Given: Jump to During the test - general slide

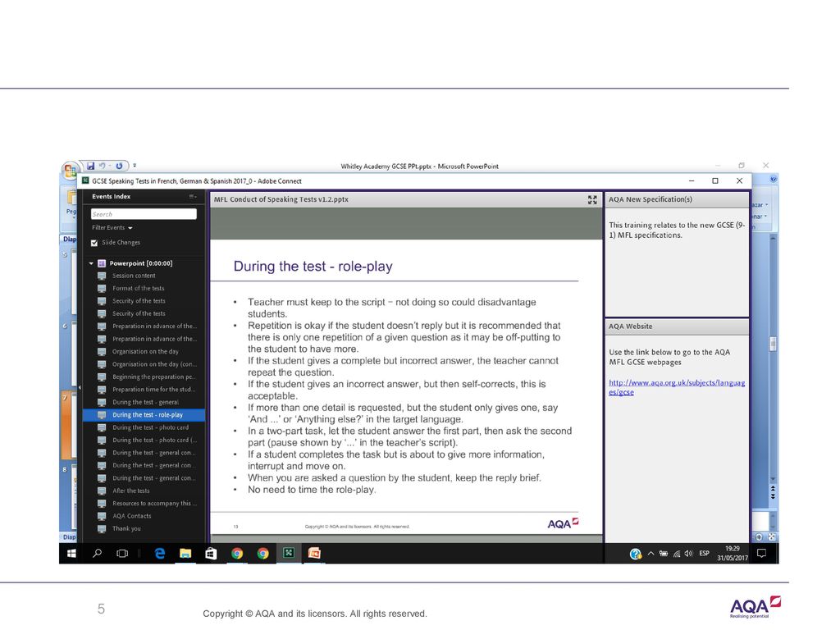Looking at the screenshot, I should (146, 402).
